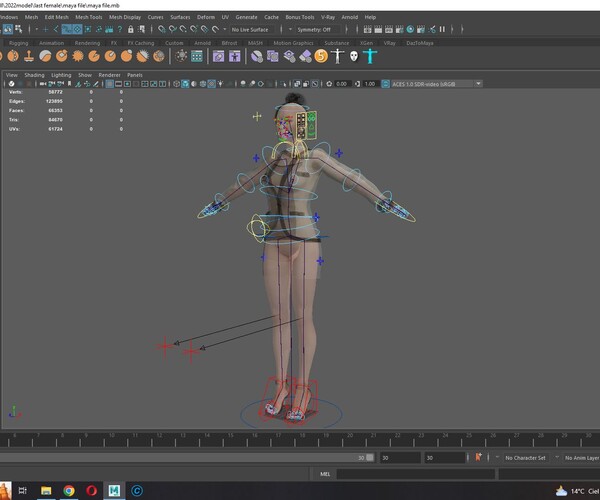Screen dimensions: 600x500
Task: Open the arrow dropdown before Symmetry field
Action: (x=290, y=29)
